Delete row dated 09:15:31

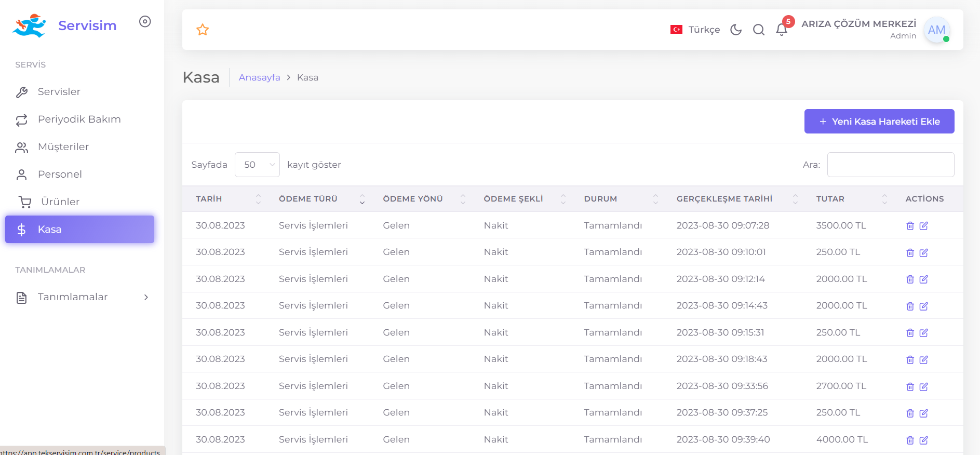click(910, 333)
